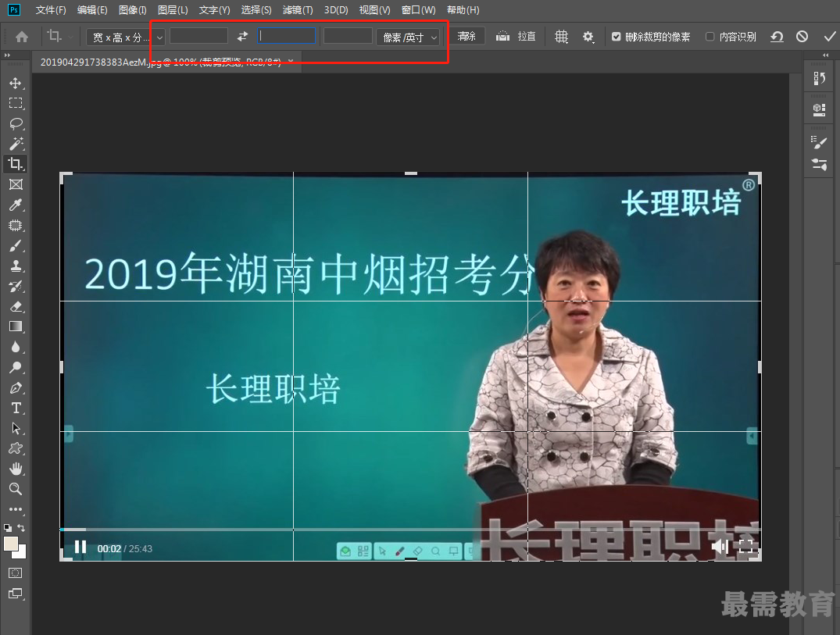Viewport: 840px width, 635px height.
Task: Open the aspect ratio preset dropdown
Action: pyautogui.click(x=126, y=37)
